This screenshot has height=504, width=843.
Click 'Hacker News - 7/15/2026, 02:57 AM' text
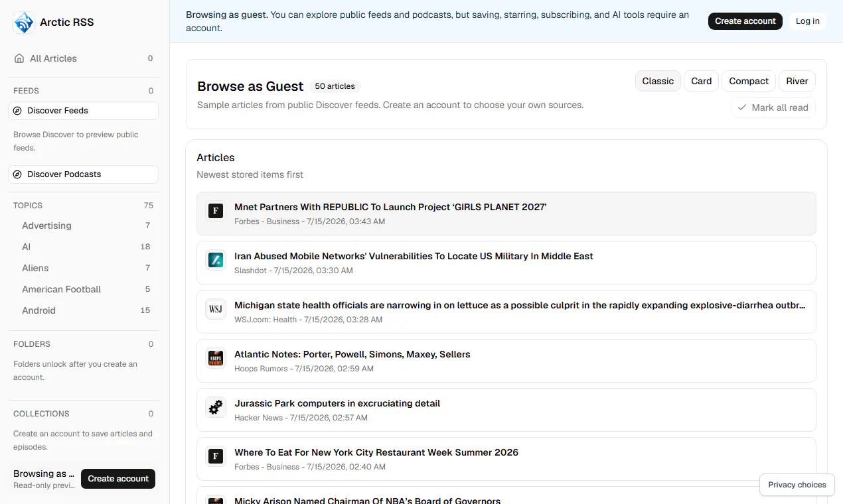(301, 418)
